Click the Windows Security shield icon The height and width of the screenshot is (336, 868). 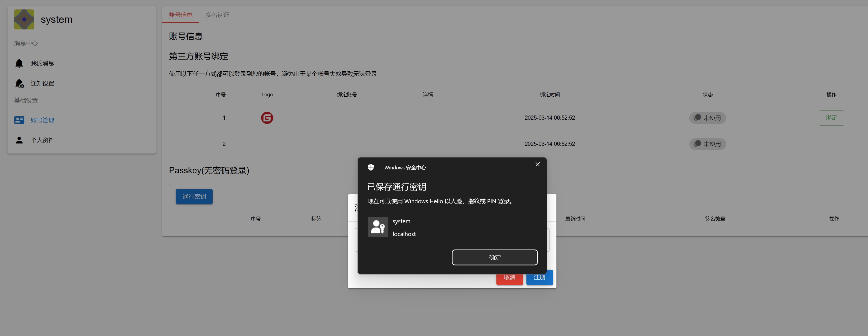(371, 167)
